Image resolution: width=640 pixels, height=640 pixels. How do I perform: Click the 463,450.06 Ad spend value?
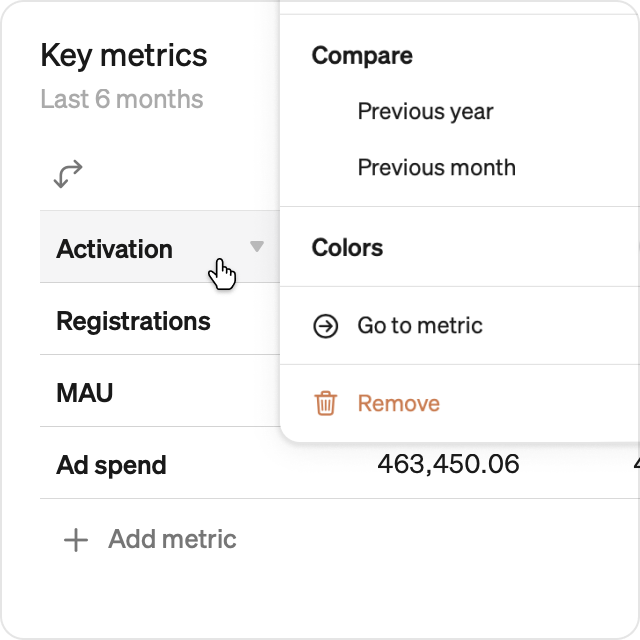(448, 464)
